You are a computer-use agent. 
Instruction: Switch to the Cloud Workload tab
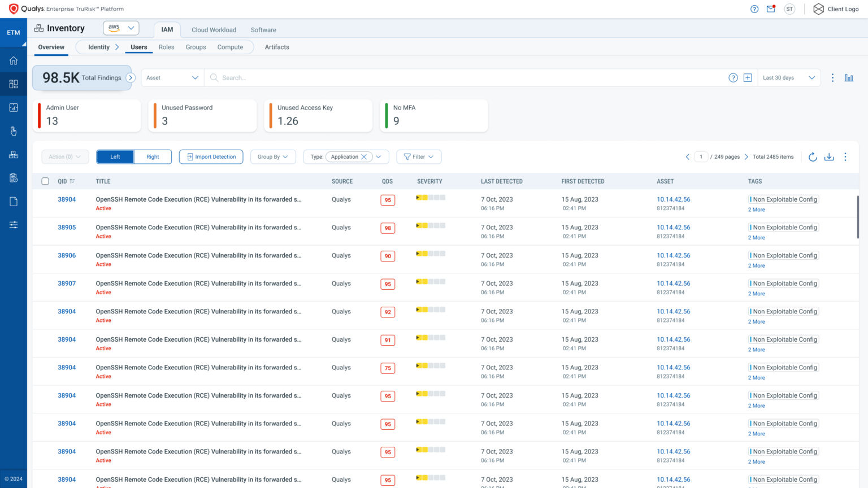click(x=214, y=29)
